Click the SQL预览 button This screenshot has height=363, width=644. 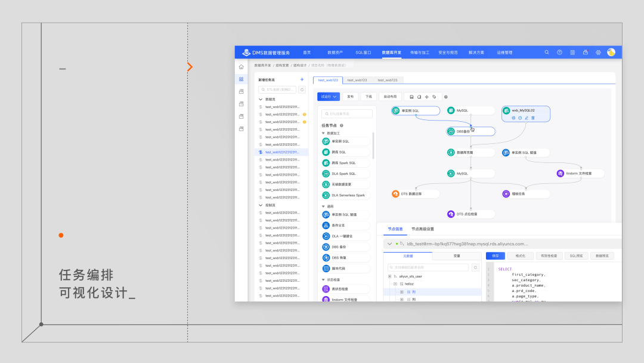coord(576,256)
